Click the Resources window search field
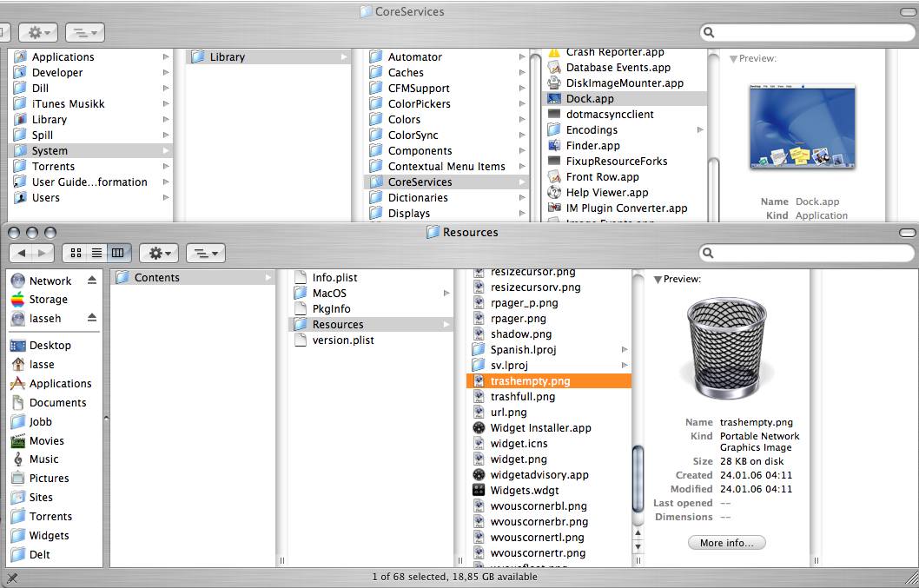 (807, 253)
